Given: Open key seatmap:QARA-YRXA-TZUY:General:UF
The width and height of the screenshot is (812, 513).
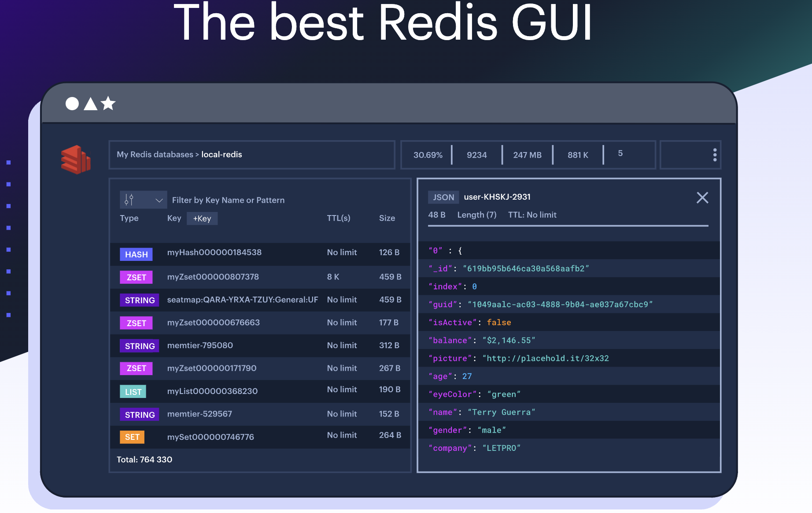Looking at the screenshot, I should coord(242,300).
